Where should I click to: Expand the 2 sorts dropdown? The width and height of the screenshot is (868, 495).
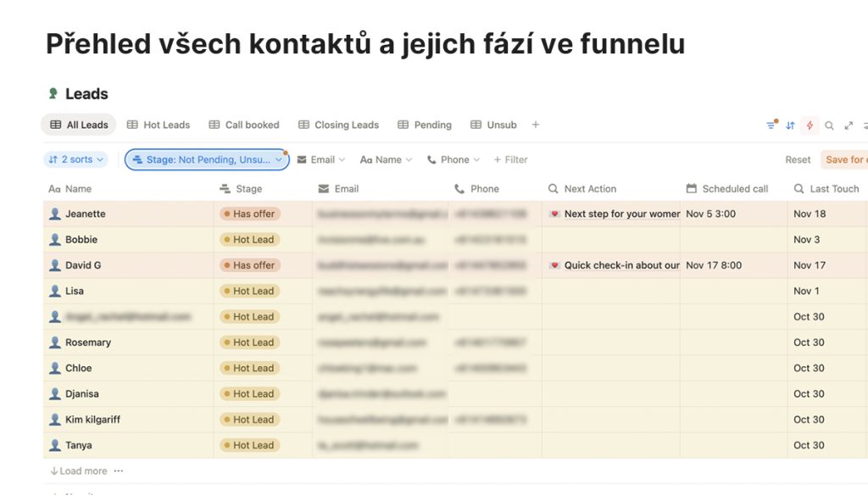[76, 159]
